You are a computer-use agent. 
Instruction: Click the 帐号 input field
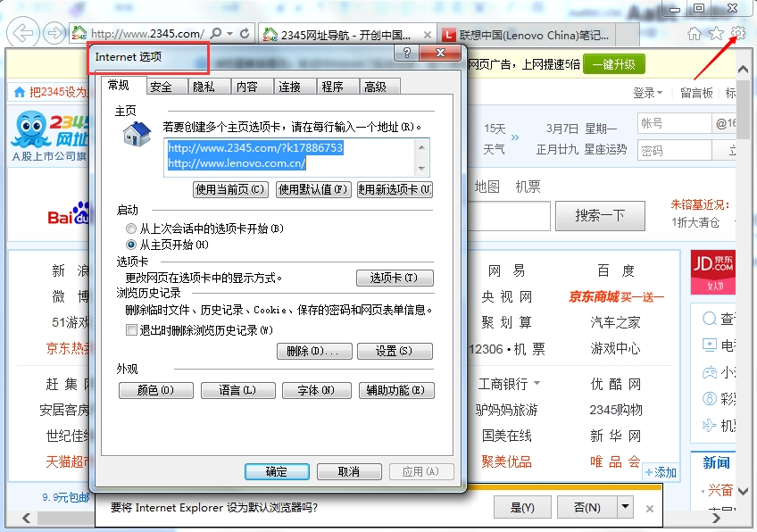(x=674, y=123)
